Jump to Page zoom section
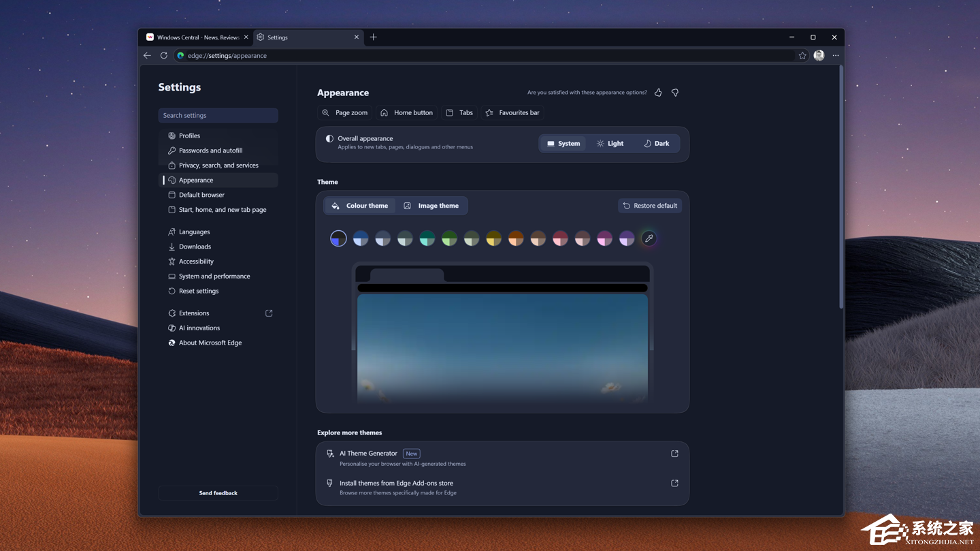980x551 pixels. pyautogui.click(x=345, y=113)
